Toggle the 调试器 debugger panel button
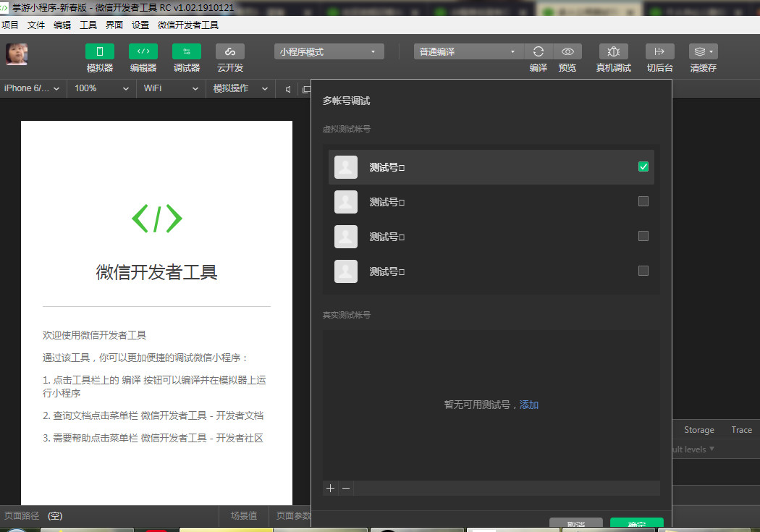This screenshot has height=532, width=760. [187, 51]
